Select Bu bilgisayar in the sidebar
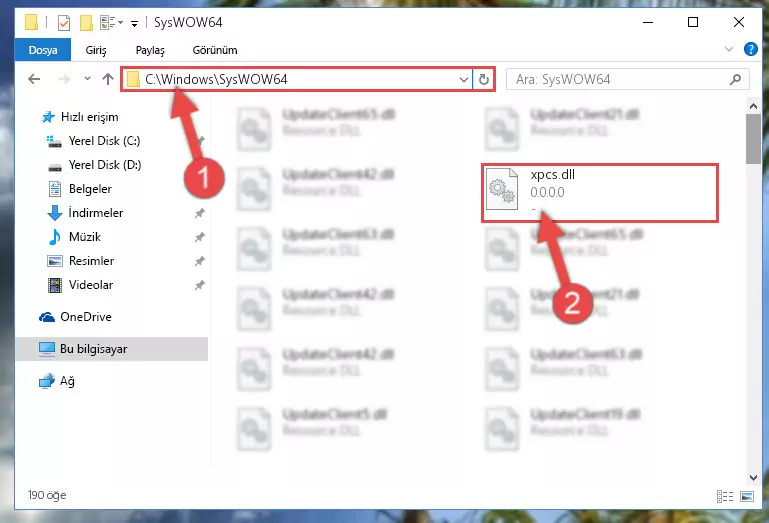 coord(111,349)
